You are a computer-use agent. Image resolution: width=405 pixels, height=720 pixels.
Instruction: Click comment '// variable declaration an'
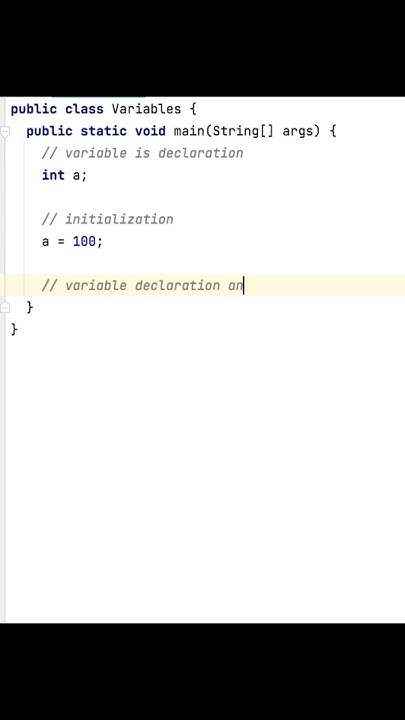pyautogui.click(x=142, y=285)
